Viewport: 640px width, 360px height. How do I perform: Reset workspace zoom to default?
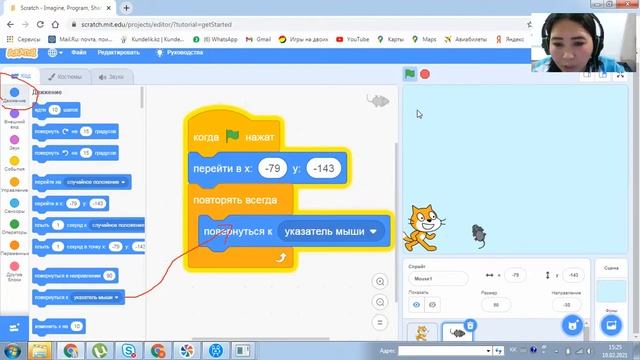tap(380, 322)
